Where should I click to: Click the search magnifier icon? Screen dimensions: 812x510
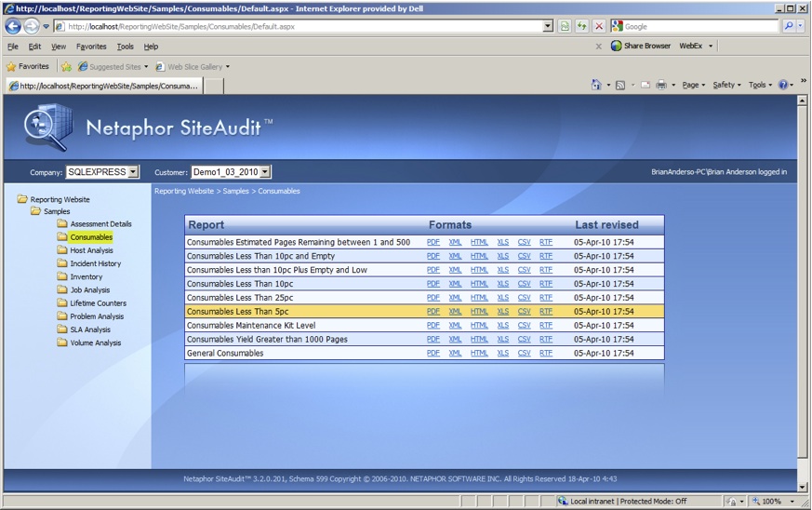[788, 26]
